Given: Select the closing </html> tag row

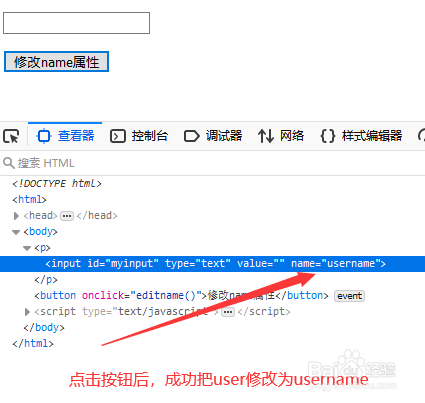Looking at the screenshot, I should pos(33,344).
